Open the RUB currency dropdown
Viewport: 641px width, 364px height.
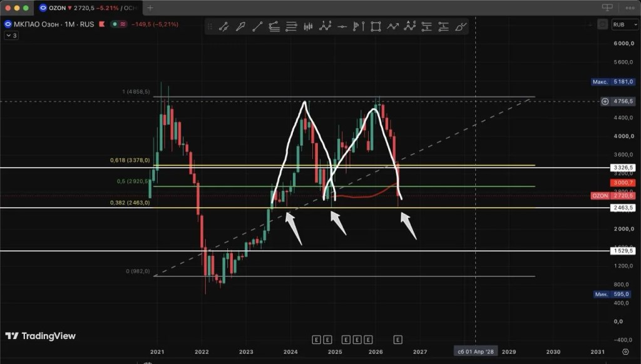pos(625,24)
